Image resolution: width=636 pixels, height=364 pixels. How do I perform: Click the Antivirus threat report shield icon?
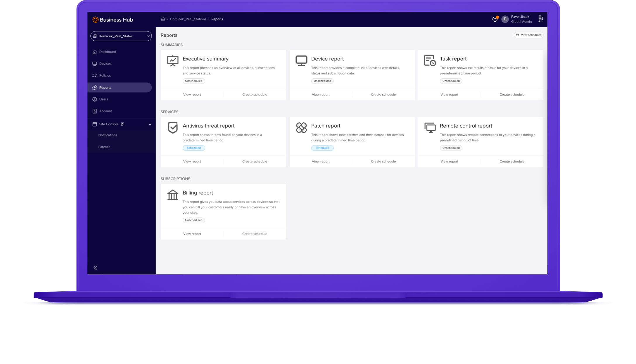(x=173, y=128)
